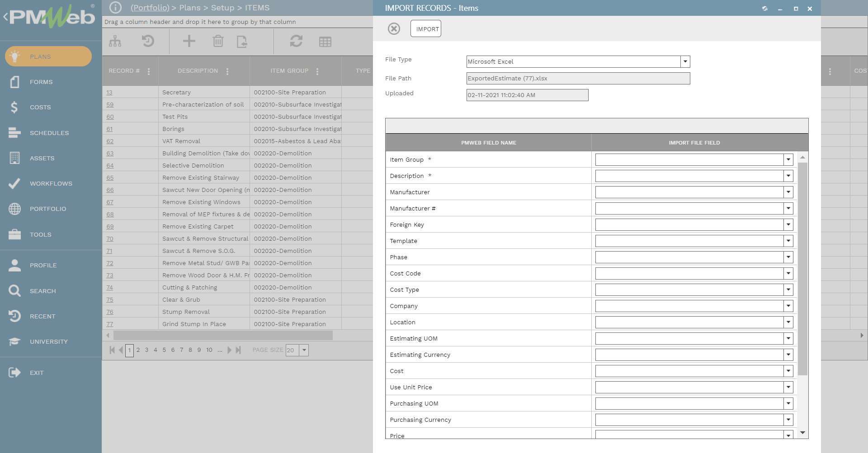
Task: Select the Assets sidebar icon
Action: tap(42, 158)
